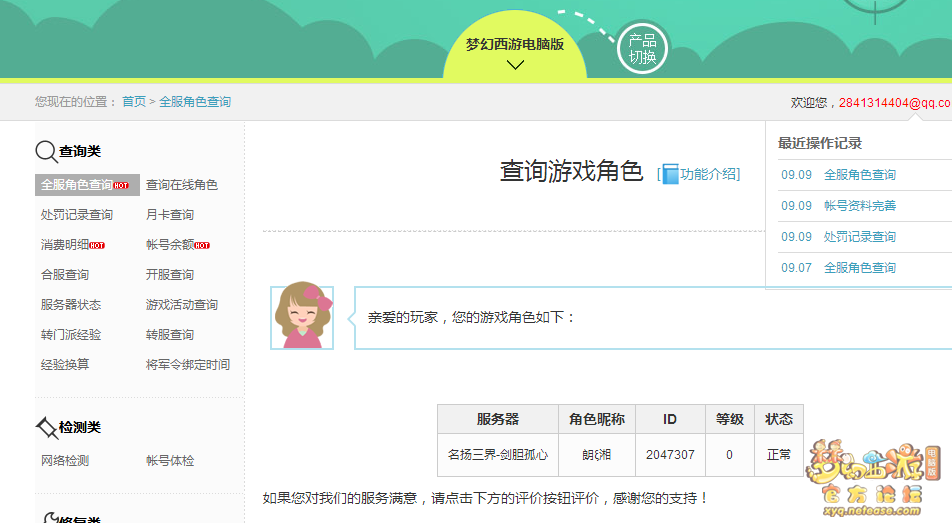Select server cell 名扬三界-剑胆孤心
This screenshot has width=952, height=523.
point(498,454)
